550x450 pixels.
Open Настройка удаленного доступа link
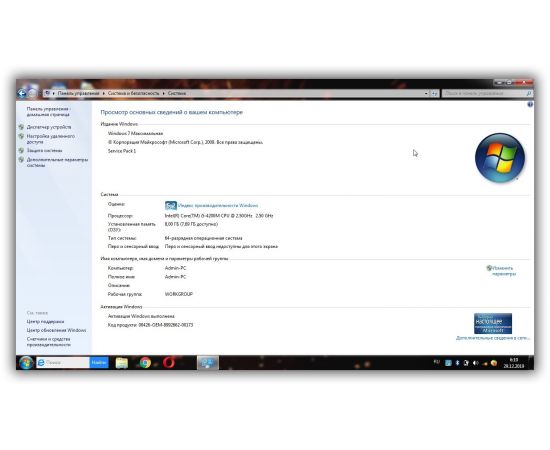point(51,139)
